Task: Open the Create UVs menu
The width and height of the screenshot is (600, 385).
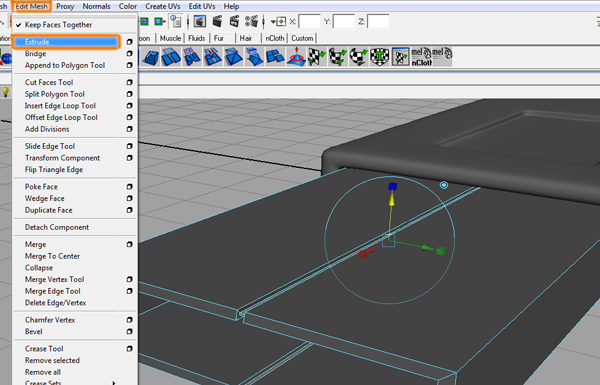Action: pyautogui.click(x=163, y=7)
